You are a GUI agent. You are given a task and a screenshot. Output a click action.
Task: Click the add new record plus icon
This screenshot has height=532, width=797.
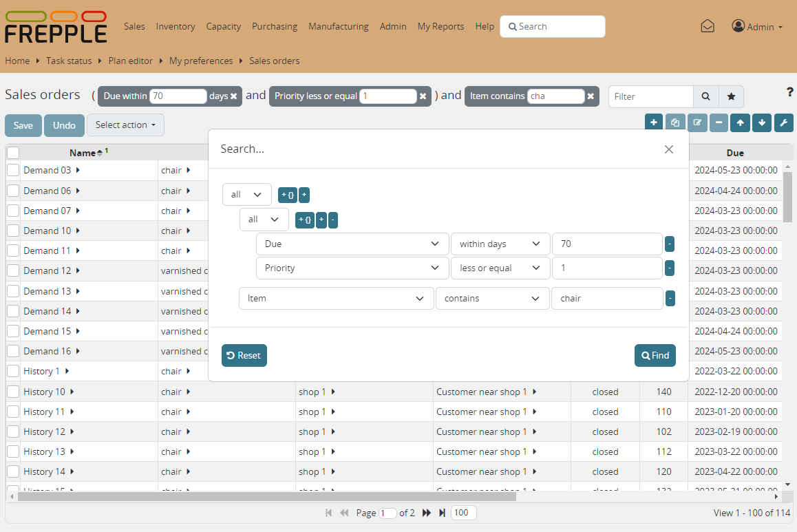click(653, 123)
